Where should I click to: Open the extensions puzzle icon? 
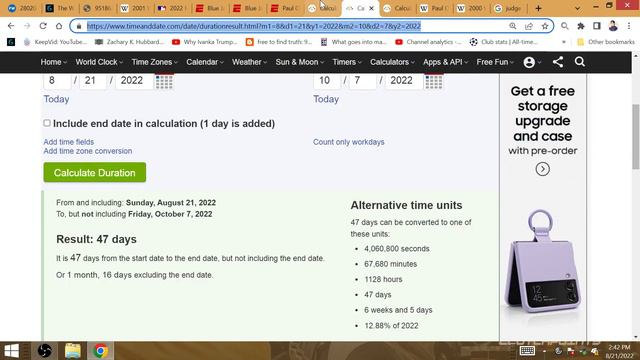point(581,26)
